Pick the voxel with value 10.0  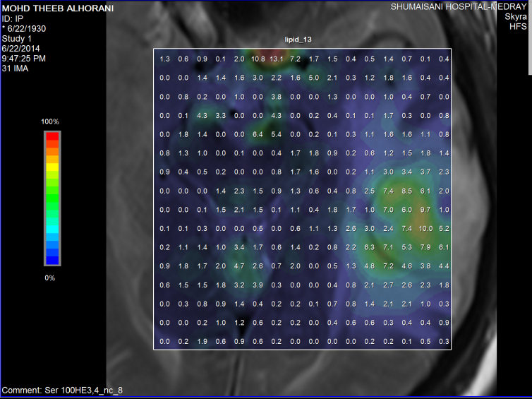[425, 229]
